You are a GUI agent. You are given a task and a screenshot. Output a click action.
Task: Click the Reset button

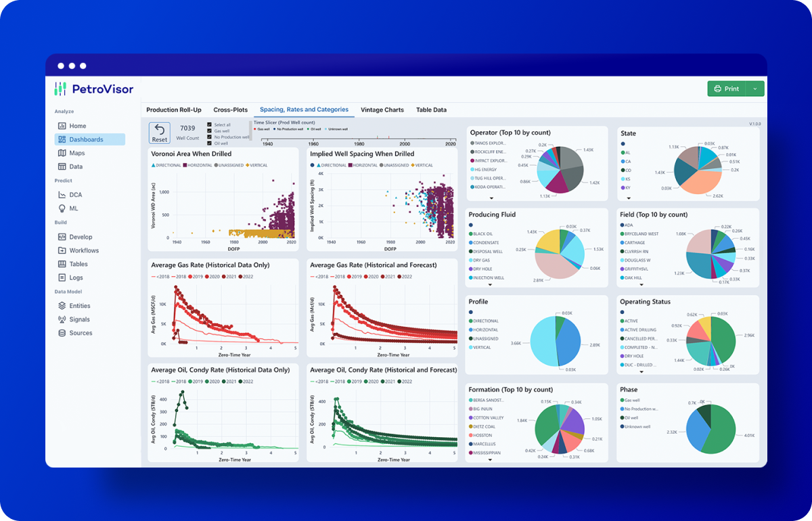point(160,133)
